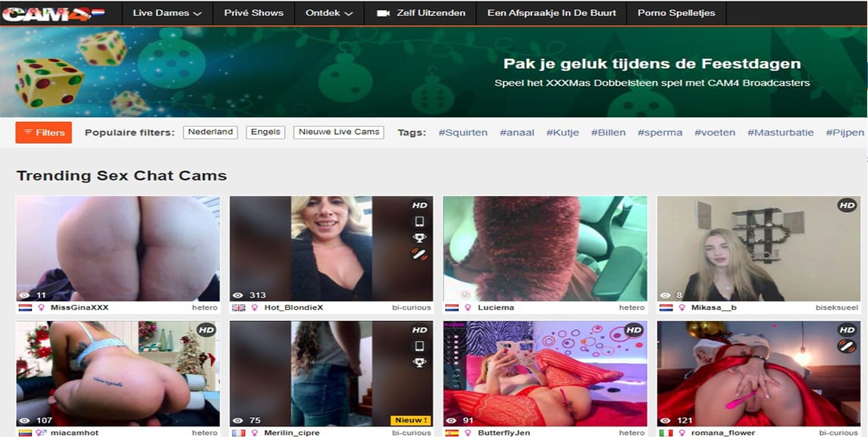
Task: Open the Ontdek dropdown menu
Action: click(328, 13)
